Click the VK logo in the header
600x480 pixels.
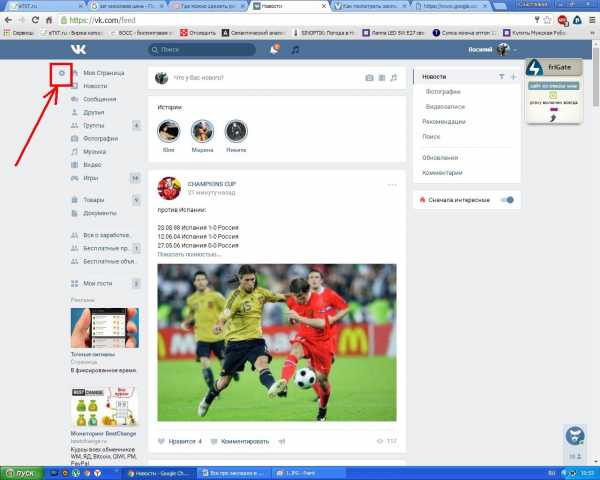coord(78,49)
